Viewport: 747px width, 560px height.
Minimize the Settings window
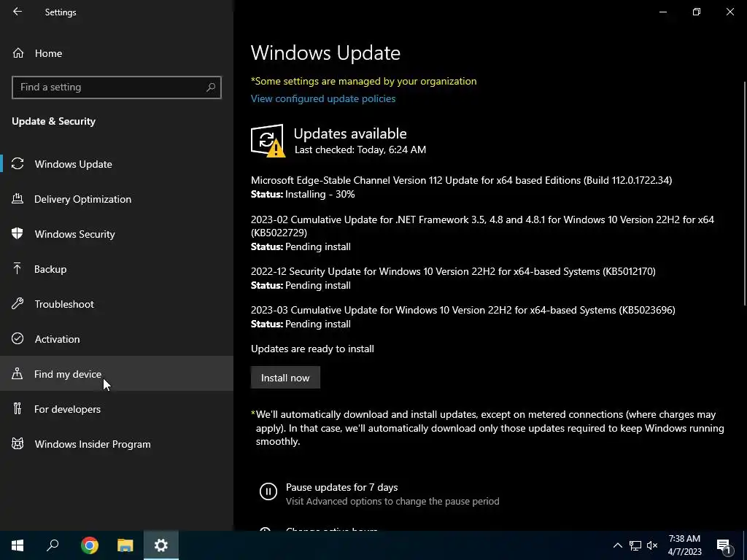662,12
